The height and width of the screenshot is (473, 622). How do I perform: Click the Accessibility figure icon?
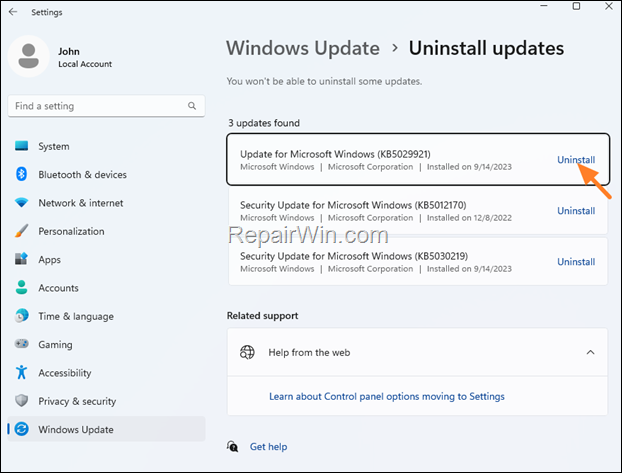click(21, 372)
